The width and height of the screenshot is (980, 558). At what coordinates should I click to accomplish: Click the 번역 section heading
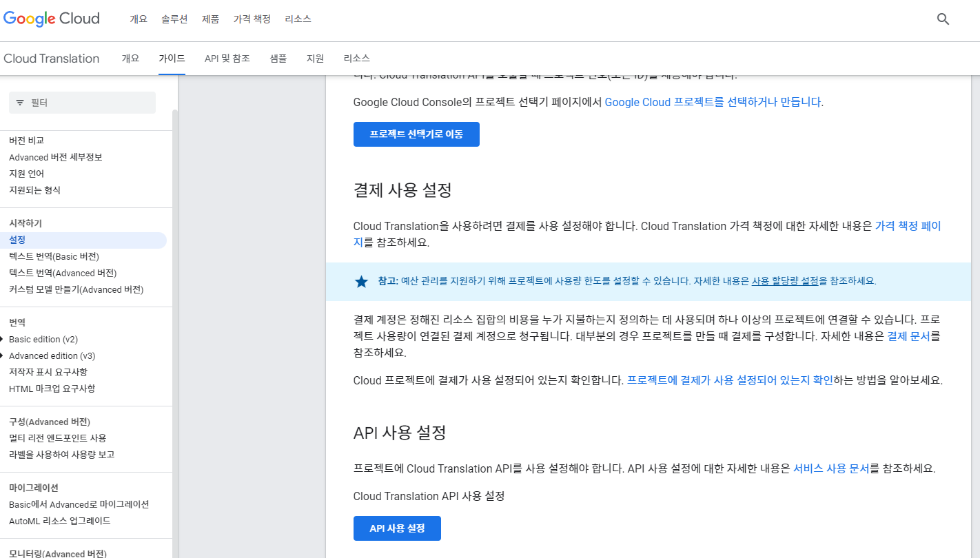point(17,322)
